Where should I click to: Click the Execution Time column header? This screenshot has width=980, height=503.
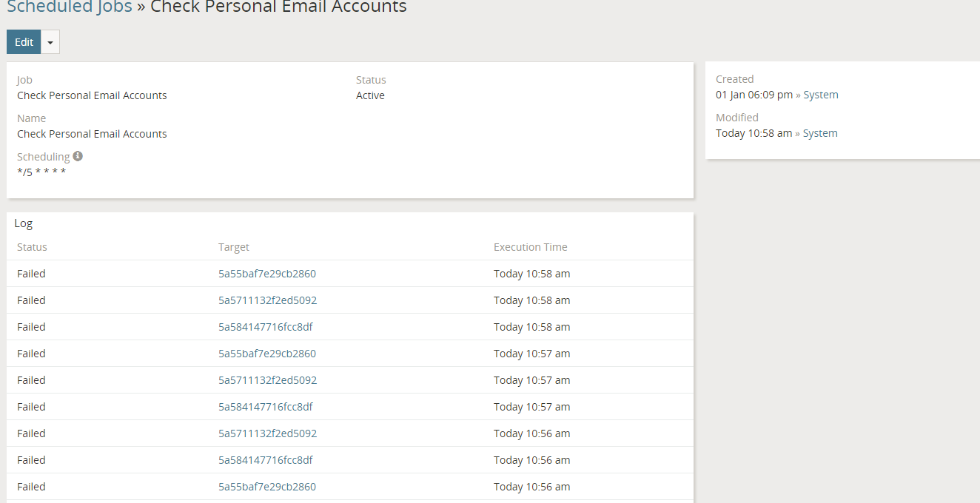tap(530, 247)
